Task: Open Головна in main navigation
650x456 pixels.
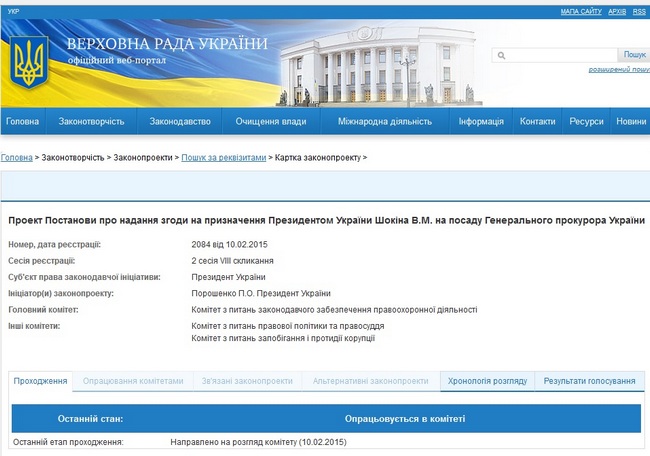Action: point(22,121)
